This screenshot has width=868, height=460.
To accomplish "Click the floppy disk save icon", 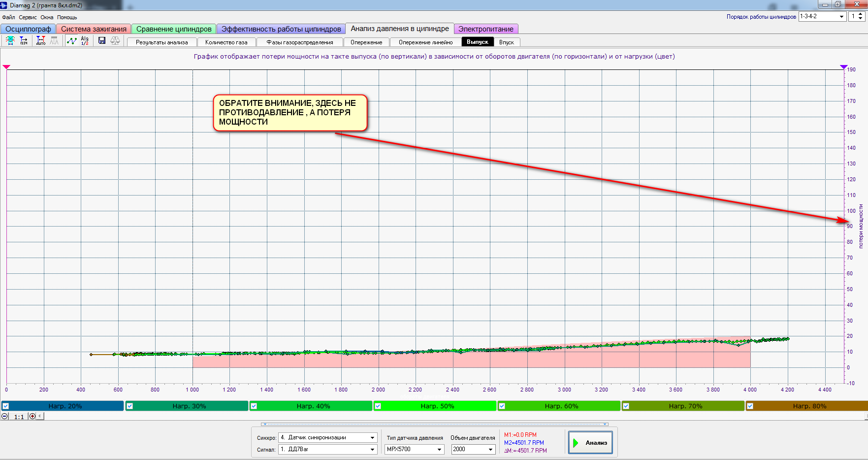I will click(x=102, y=41).
